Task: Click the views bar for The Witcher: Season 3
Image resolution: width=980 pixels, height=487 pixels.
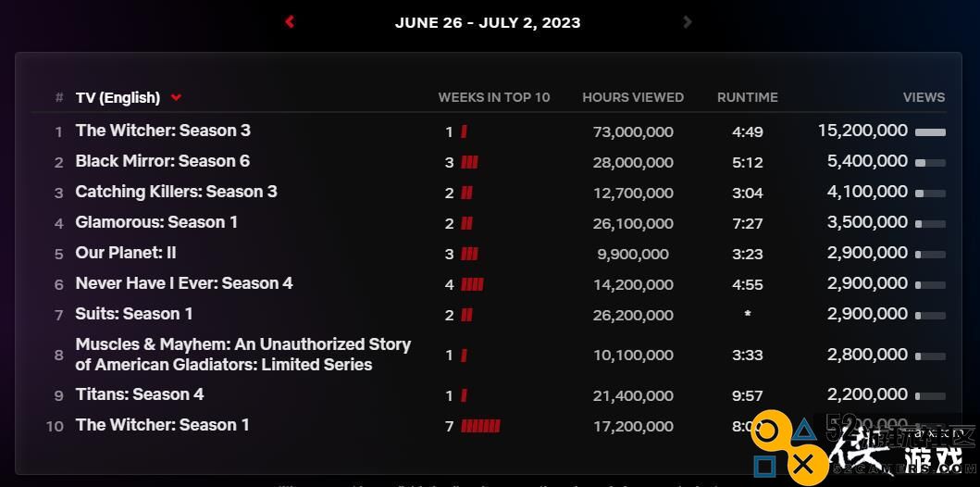Action: pos(931,131)
